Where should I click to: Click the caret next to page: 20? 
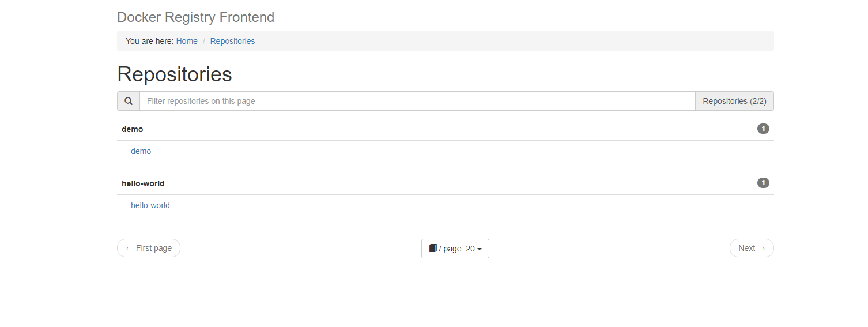click(x=480, y=249)
